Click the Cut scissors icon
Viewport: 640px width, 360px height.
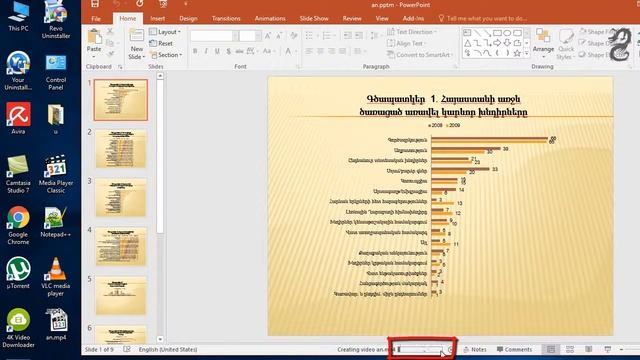110,31
